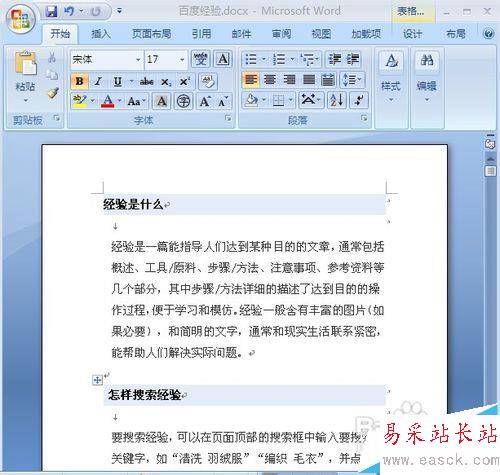Decrease the paragraph indent
The image size is (500, 475).
tap(334, 60)
